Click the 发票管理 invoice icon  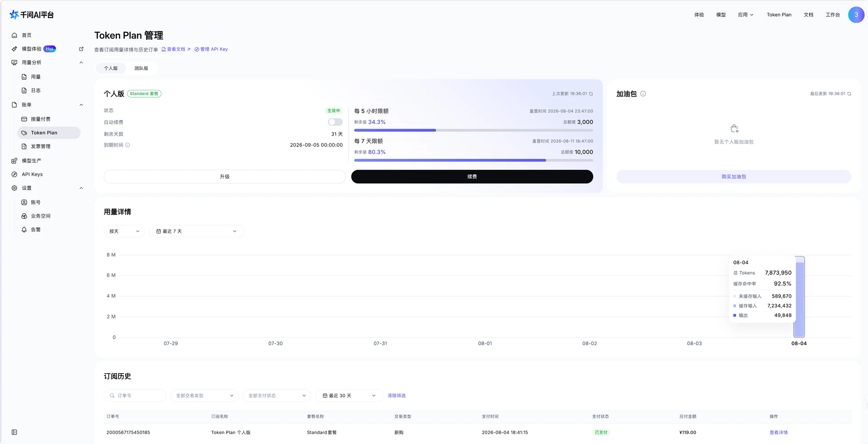pyautogui.click(x=24, y=146)
